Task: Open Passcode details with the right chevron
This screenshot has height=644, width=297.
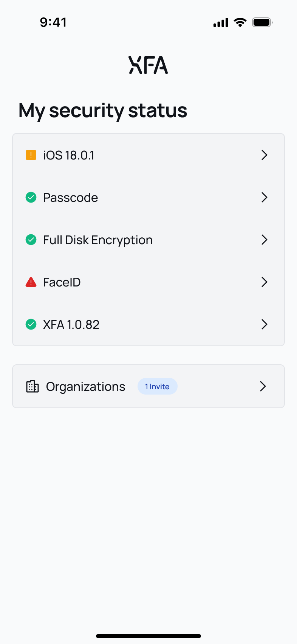Action: (x=265, y=197)
